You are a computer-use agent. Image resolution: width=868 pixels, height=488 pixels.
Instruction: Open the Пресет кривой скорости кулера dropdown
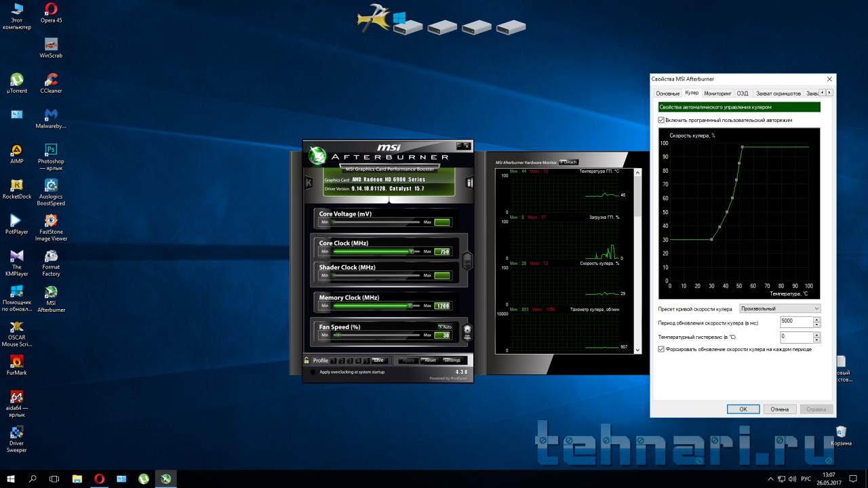[x=780, y=308]
